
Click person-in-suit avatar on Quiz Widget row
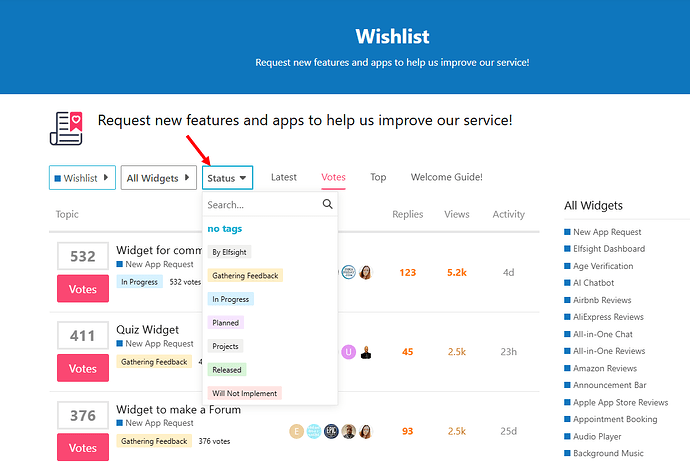click(366, 352)
